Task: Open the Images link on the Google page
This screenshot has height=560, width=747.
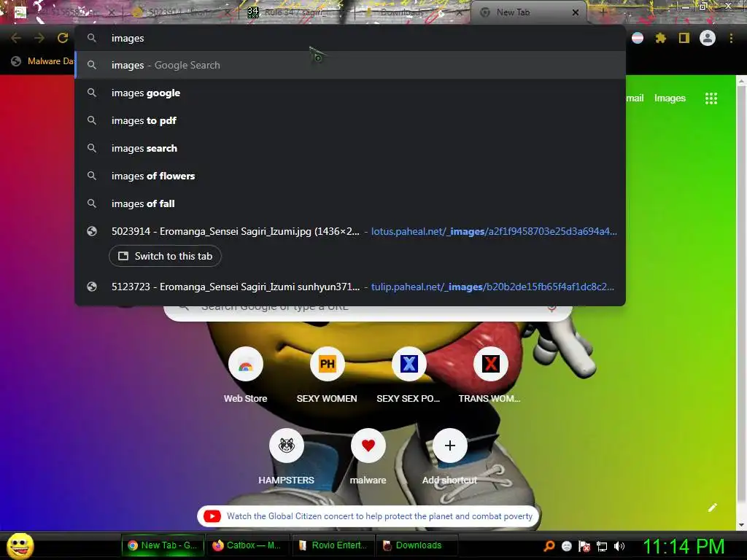Action: (670, 98)
